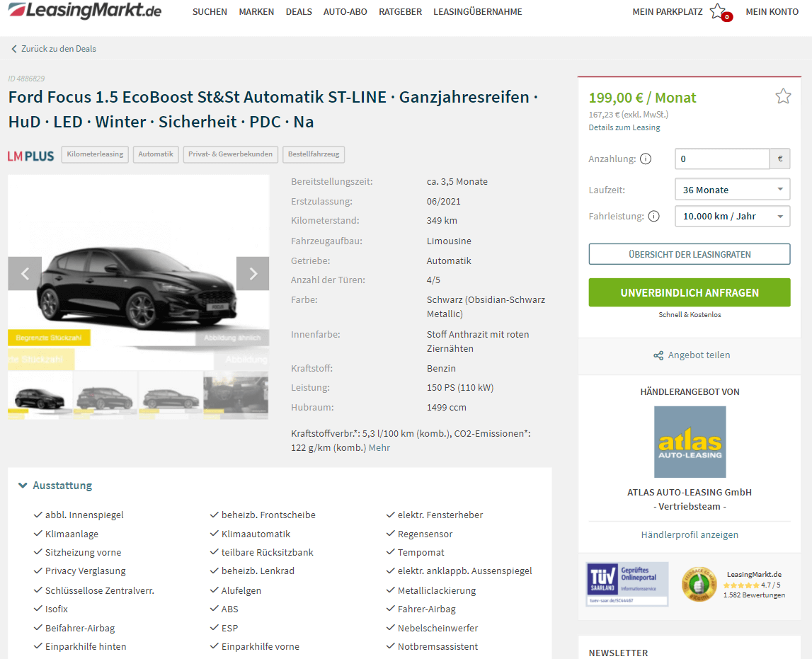Open the SUCHEN menu
The width and height of the screenshot is (812, 659).
coord(210,12)
